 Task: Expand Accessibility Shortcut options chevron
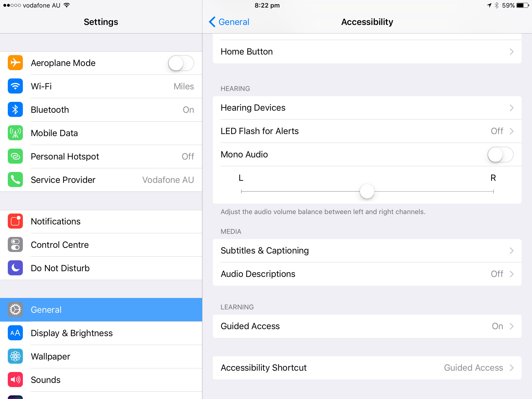point(511,368)
